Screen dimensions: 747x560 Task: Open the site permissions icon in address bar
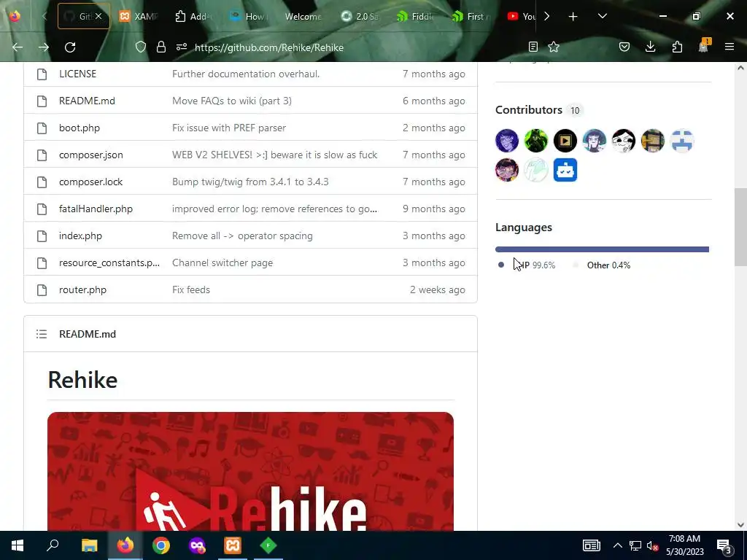pos(182,47)
